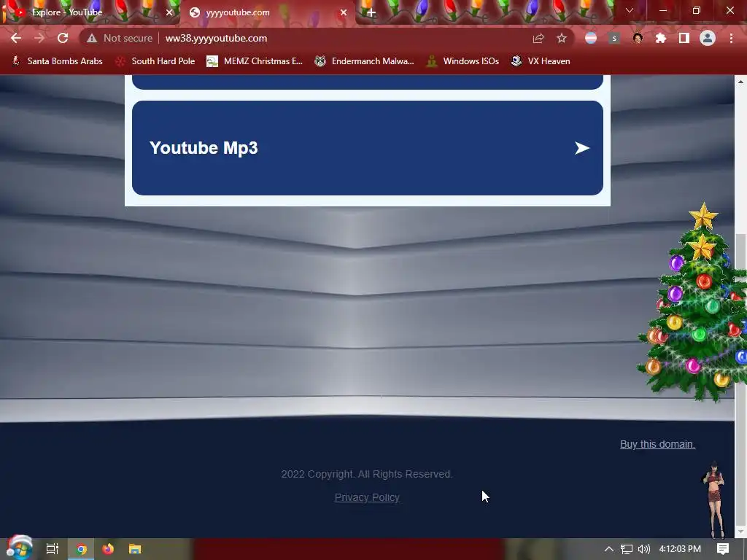Open File Explorer from the taskbar
Image resolution: width=747 pixels, height=560 pixels.
135,549
